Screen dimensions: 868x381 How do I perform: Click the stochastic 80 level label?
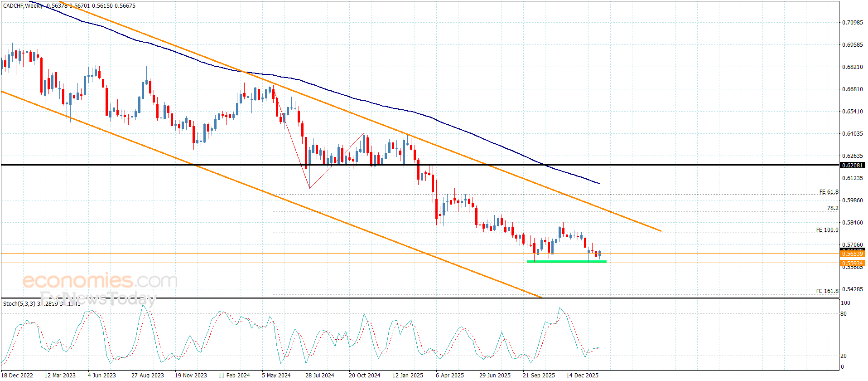[x=843, y=314]
